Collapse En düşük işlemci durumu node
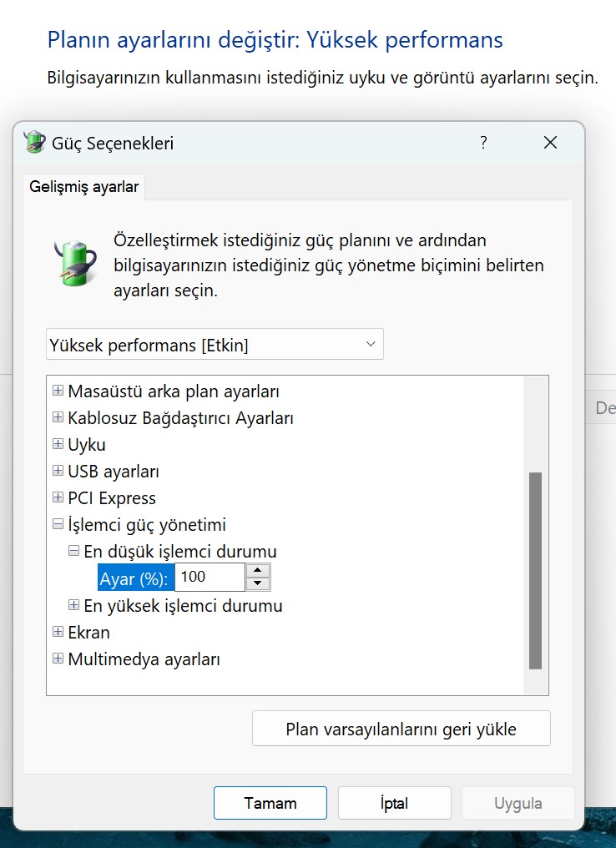616x848 pixels. (73, 551)
